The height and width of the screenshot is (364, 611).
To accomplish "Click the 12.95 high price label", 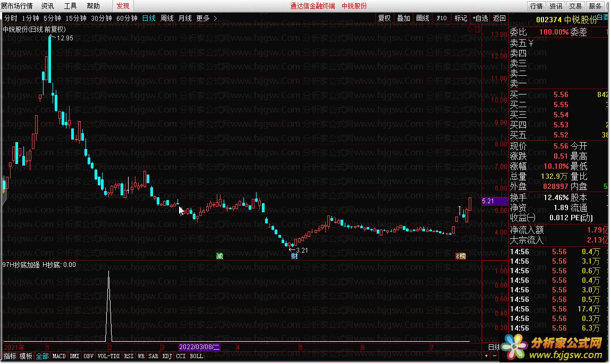I will (65, 38).
